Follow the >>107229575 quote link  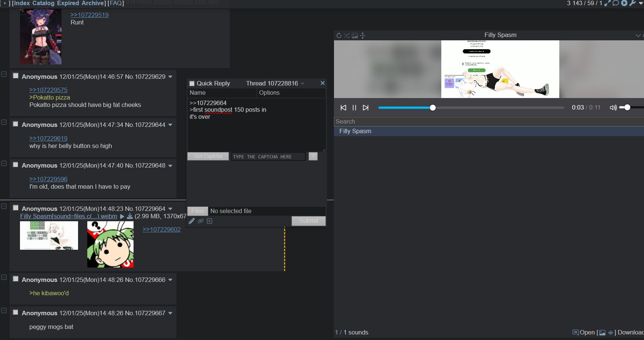coord(48,90)
